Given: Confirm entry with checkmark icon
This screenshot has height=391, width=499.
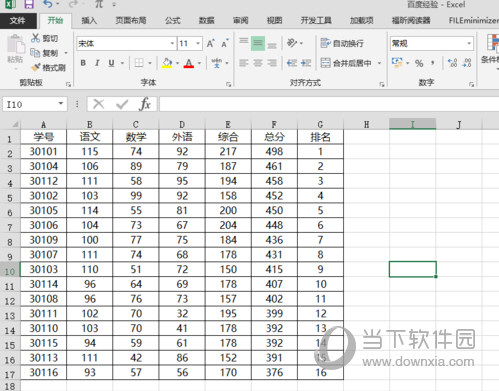Looking at the screenshot, I should tap(122, 104).
